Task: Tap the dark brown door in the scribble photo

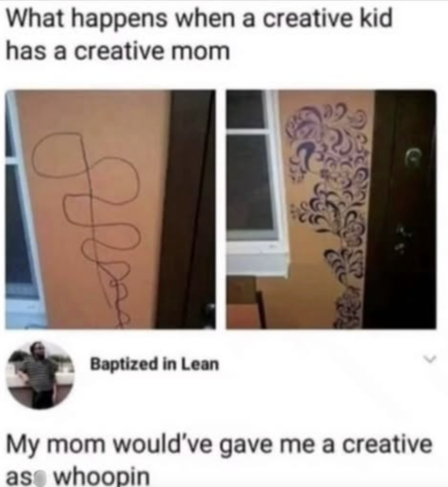Action: [x=187, y=209]
